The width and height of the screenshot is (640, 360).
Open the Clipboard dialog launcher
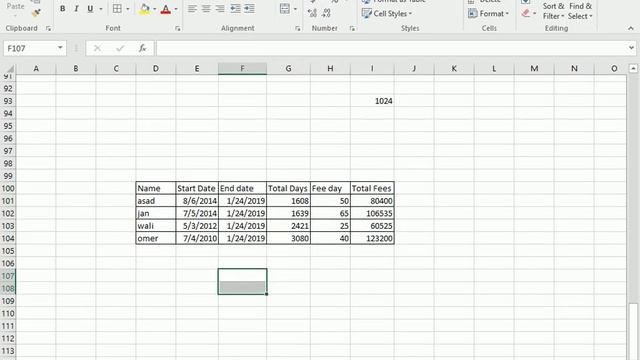pyautogui.click(x=48, y=28)
